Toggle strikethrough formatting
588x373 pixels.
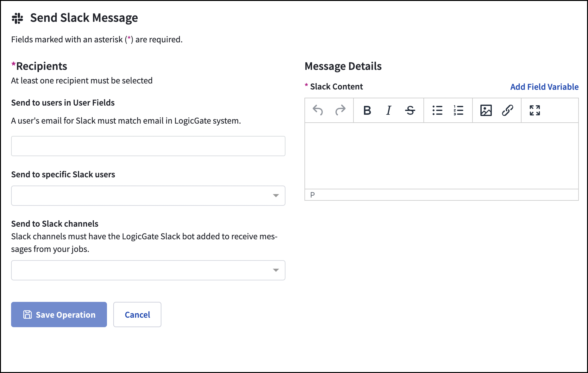pos(410,110)
